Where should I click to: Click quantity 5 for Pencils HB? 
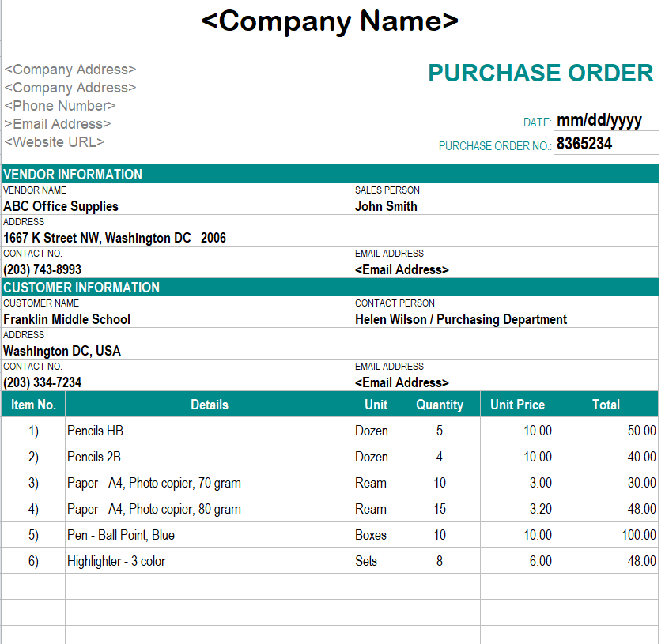[x=440, y=431]
